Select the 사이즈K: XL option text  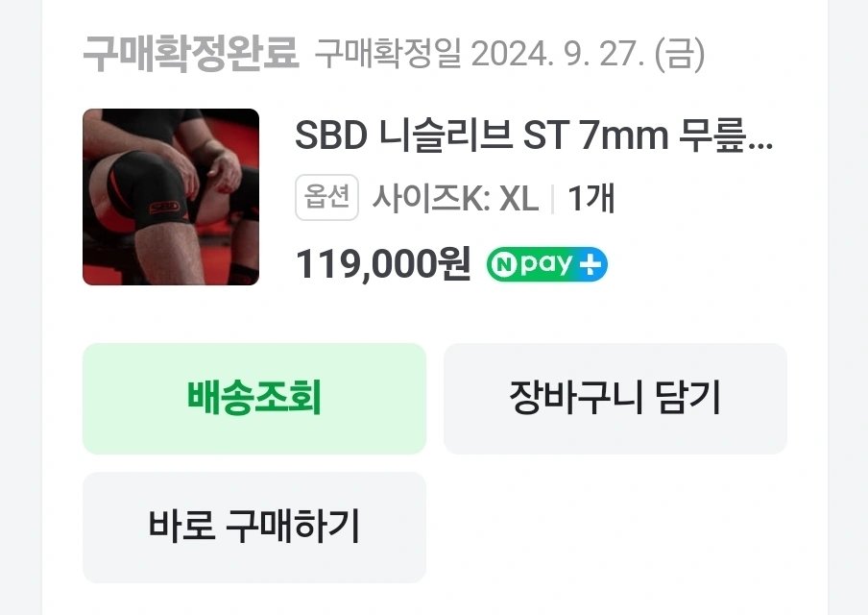(455, 198)
